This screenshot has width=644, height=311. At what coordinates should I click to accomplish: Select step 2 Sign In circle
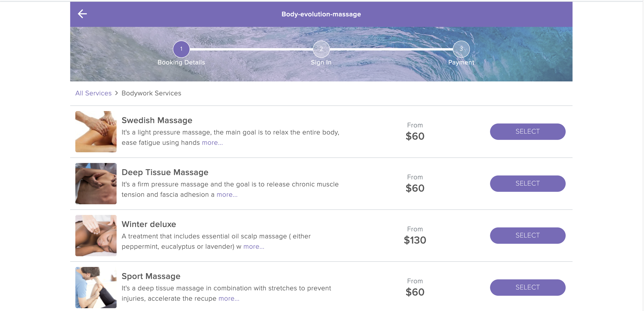pos(321,49)
